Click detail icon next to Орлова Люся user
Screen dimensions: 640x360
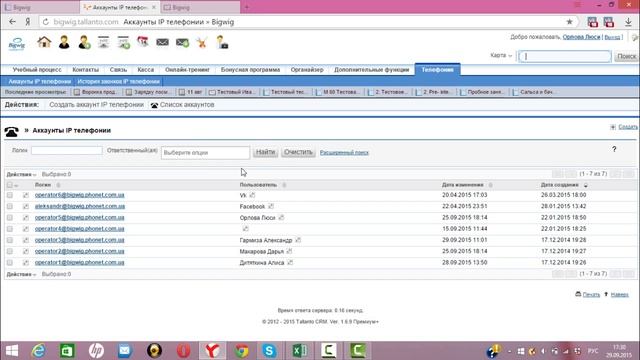click(x=281, y=218)
